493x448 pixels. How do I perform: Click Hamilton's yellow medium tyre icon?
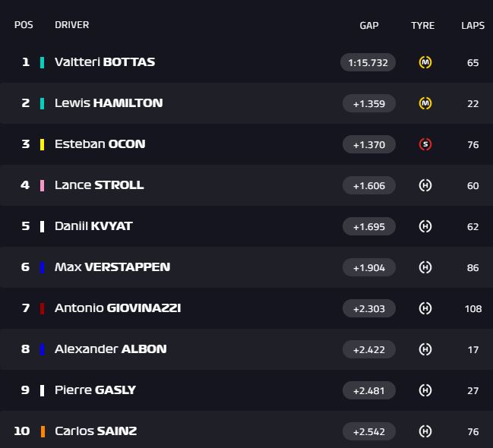425,103
